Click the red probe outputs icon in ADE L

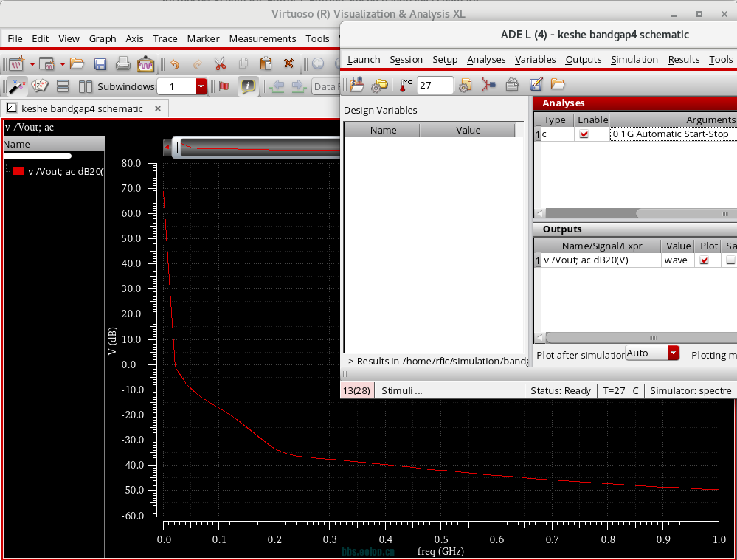pyautogui.click(x=489, y=85)
